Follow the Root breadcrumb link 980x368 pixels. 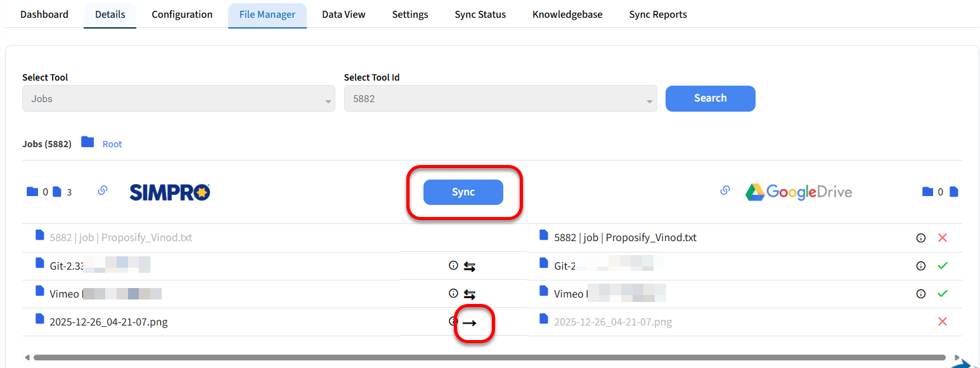112,144
